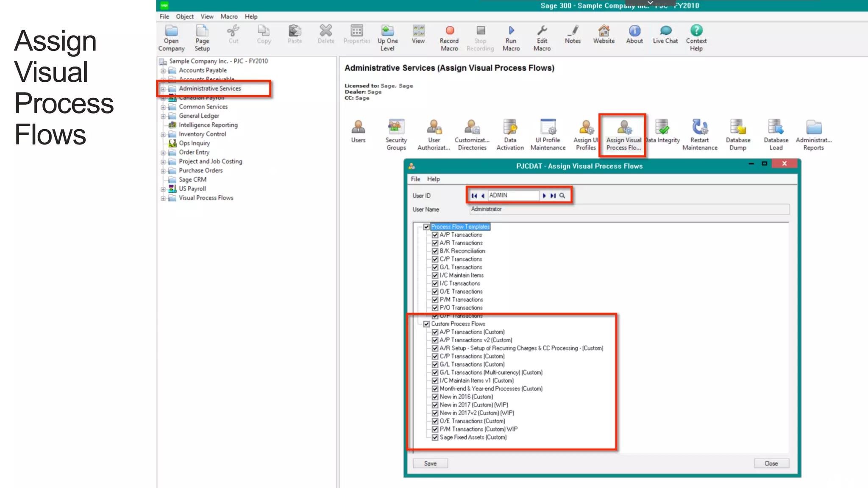
Task: Open Live Chat from the toolbar
Action: click(x=665, y=31)
